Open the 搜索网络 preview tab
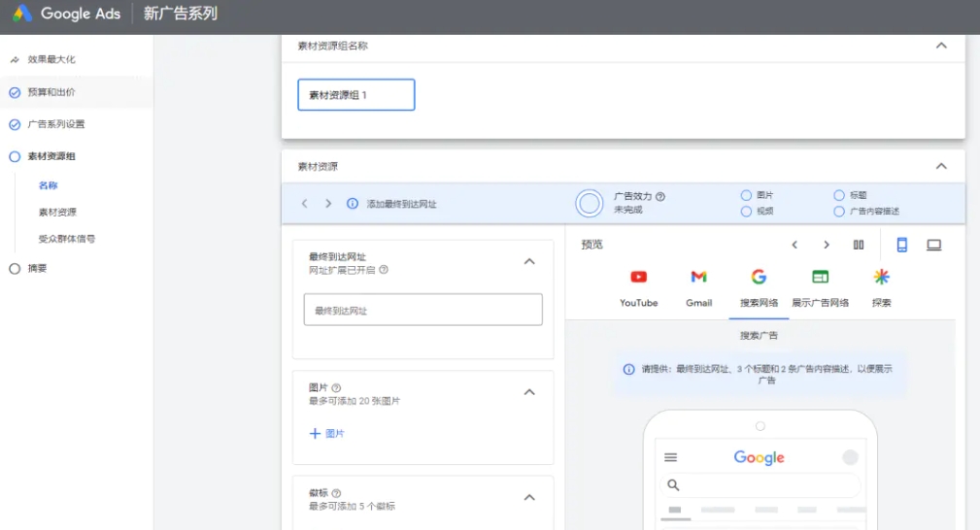The height and width of the screenshot is (530, 980). (x=759, y=288)
